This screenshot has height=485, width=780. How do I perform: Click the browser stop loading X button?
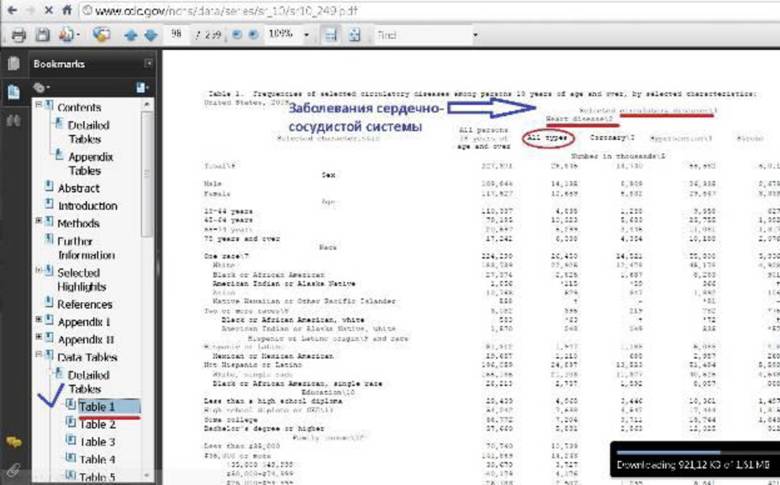point(48,10)
